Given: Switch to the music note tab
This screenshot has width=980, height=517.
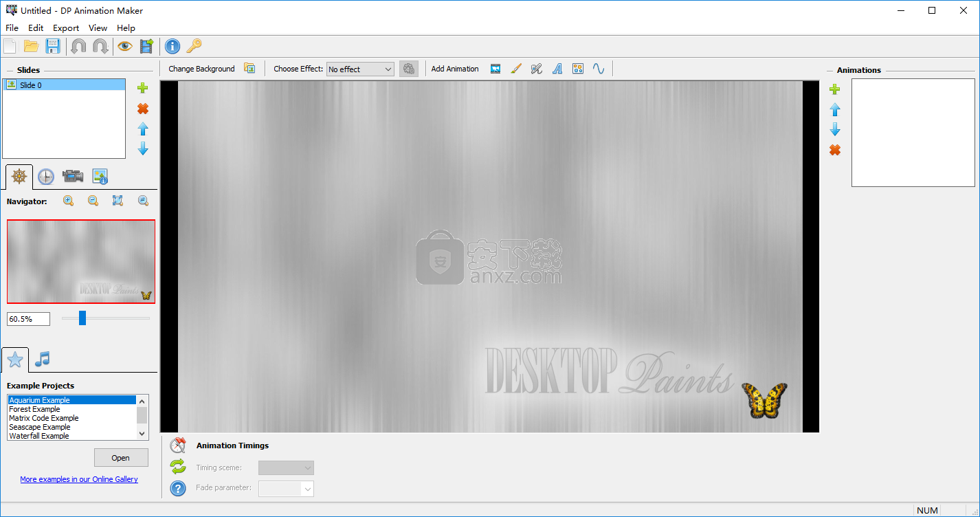Looking at the screenshot, I should (x=43, y=359).
